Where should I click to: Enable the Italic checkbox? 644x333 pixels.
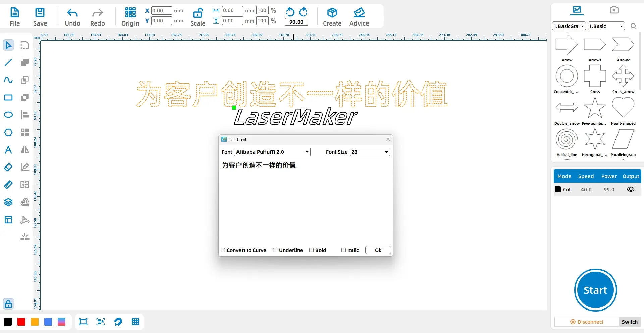(344, 250)
